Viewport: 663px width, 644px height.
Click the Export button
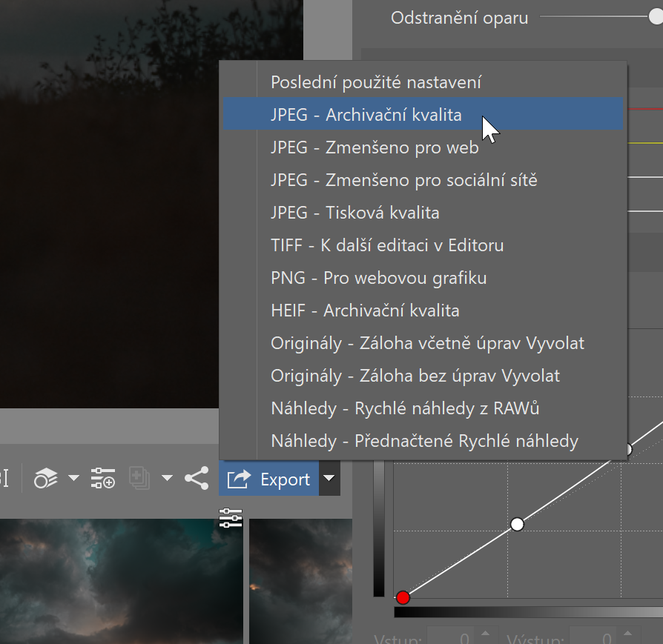click(x=269, y=479)
